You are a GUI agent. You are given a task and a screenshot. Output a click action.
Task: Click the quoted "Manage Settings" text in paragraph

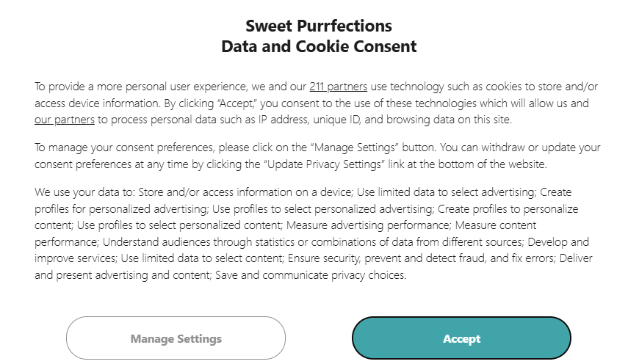point(325,147)
